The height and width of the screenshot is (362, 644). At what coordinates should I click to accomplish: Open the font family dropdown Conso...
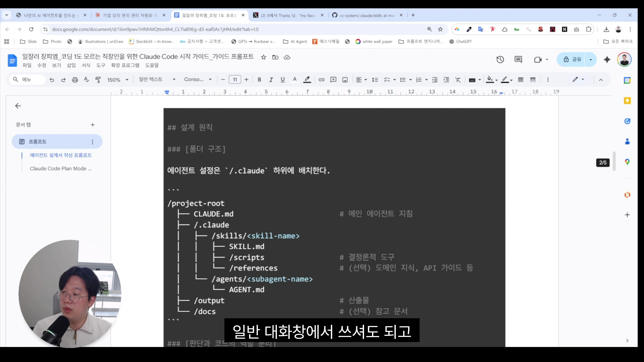pyautogui.click(x=198, y=79)
